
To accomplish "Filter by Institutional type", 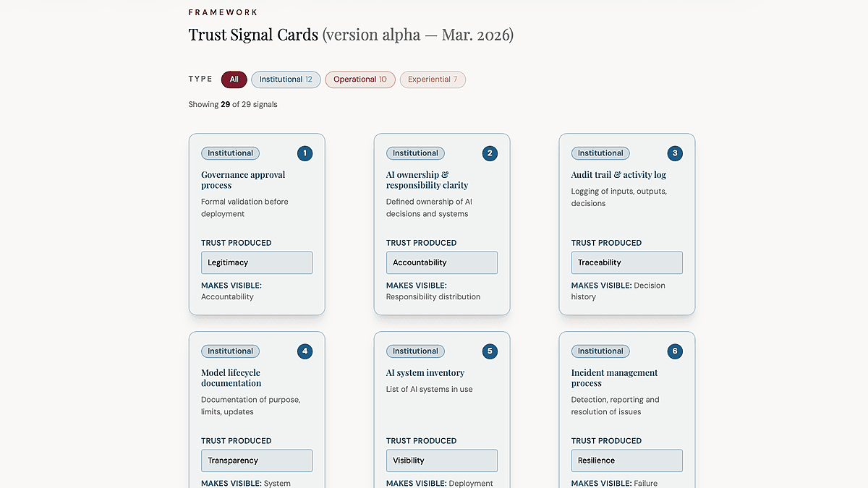I will [286, 80].
